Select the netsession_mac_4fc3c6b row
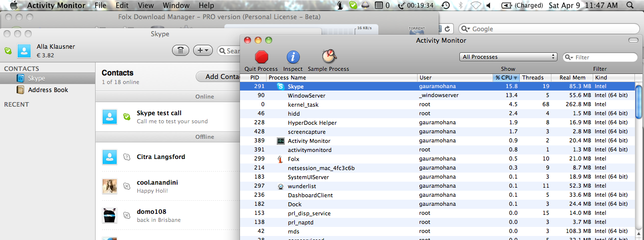The image size is (644, 240). [437, 168]
